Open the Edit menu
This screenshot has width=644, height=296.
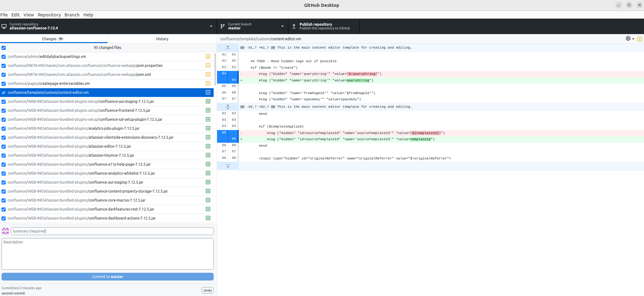pyautogui.click(x=16, y=15)
